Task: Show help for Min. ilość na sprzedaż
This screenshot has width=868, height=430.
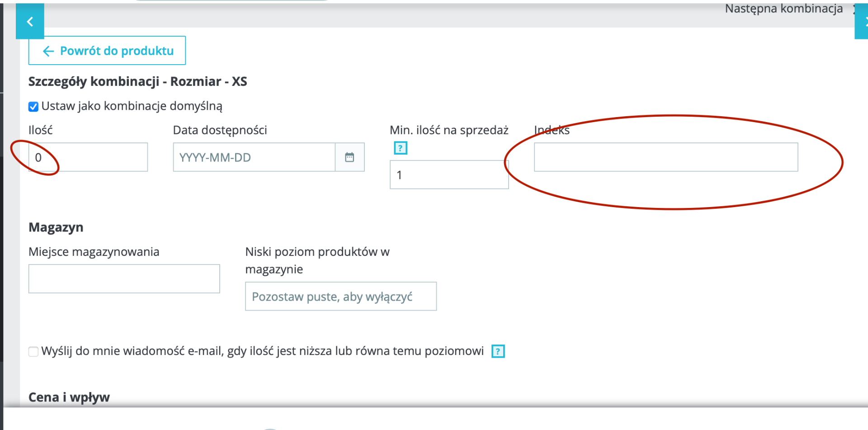Action: coord(401,148)
